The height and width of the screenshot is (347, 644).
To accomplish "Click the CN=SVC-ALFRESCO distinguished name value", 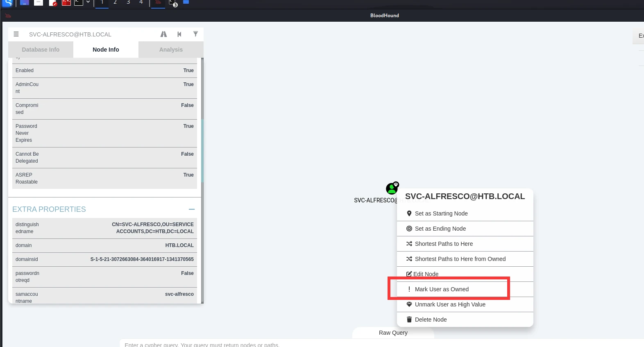I will coord(153,228).
